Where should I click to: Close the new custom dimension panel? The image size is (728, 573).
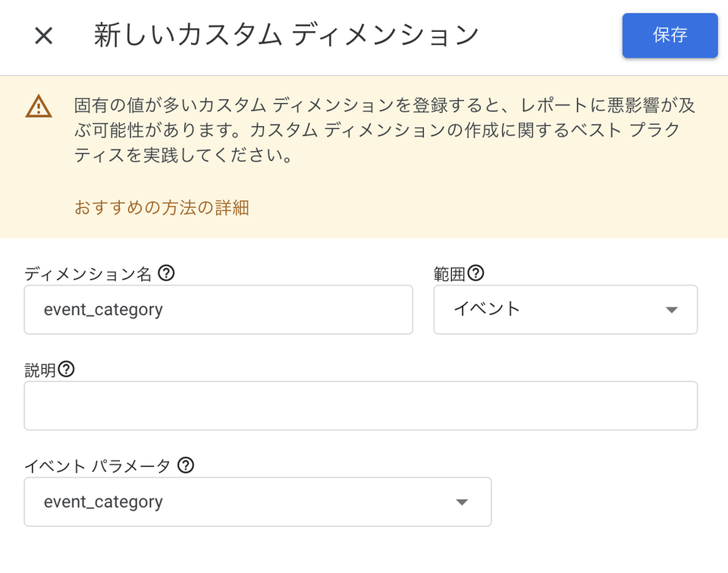coord(44,36)
